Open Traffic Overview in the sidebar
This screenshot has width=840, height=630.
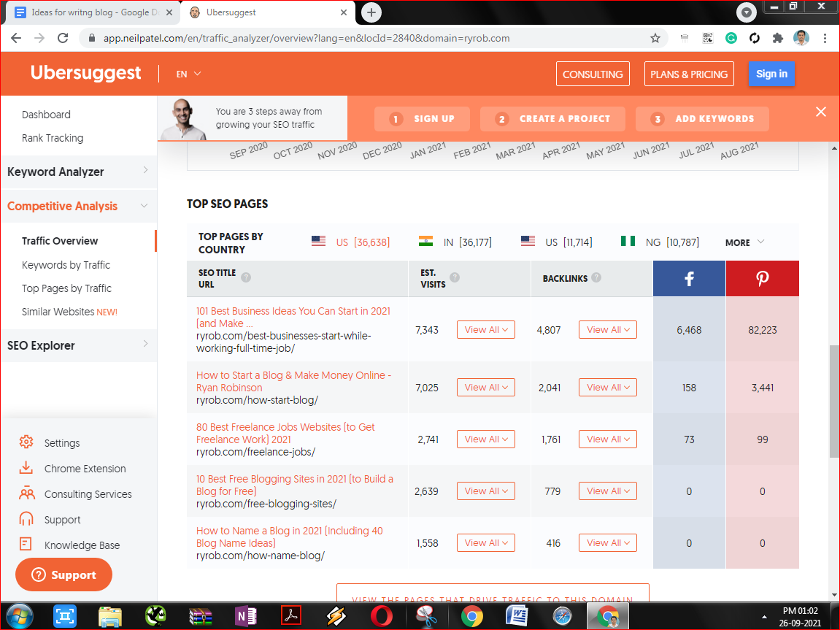point(60,241)
